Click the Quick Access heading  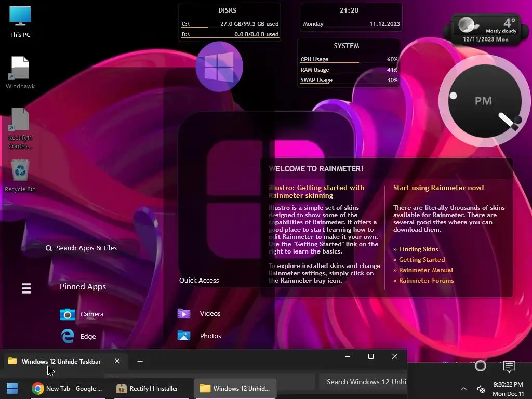coord(199,281)
